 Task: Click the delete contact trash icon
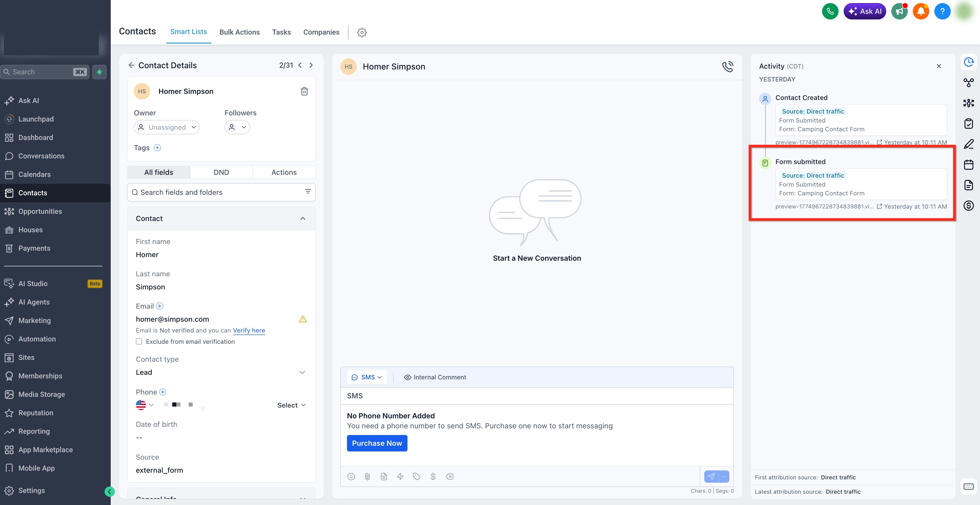coord(304,91)
